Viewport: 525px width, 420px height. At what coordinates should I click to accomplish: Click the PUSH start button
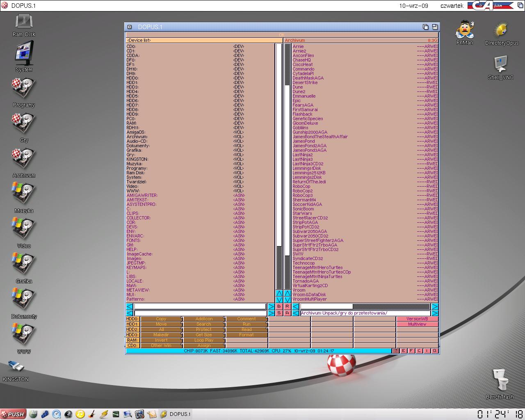click(x=14, y=414)
